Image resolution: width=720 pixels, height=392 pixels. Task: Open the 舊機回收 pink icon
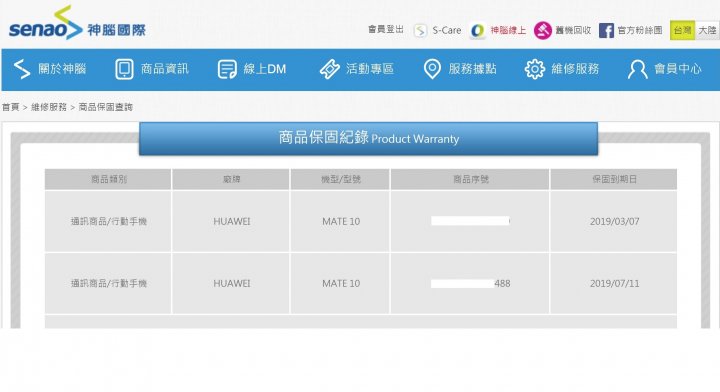point(542,31)
